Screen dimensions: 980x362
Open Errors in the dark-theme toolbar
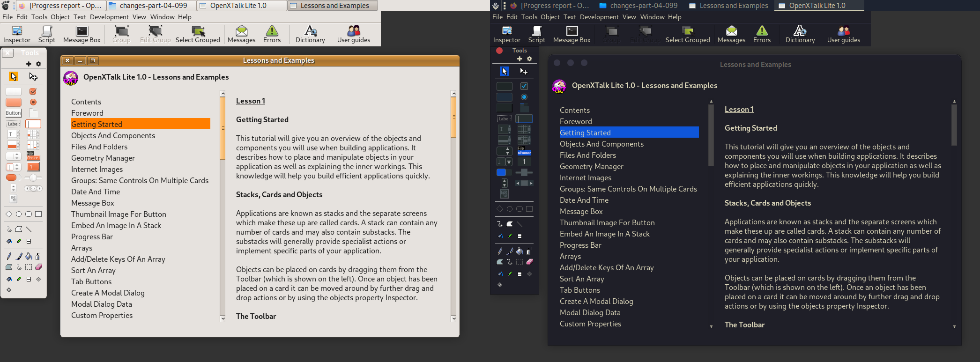coord(762,34)
